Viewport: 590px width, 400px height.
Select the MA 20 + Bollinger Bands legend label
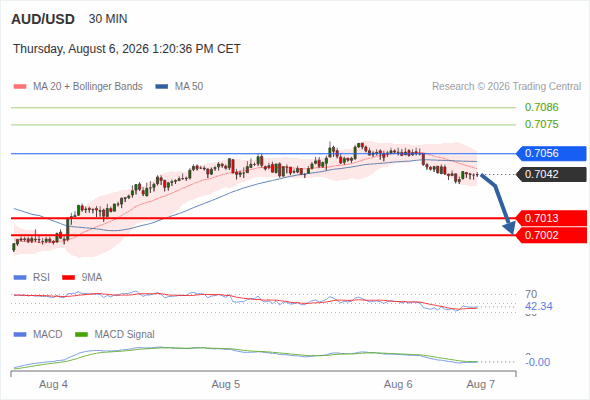(88, 87)
